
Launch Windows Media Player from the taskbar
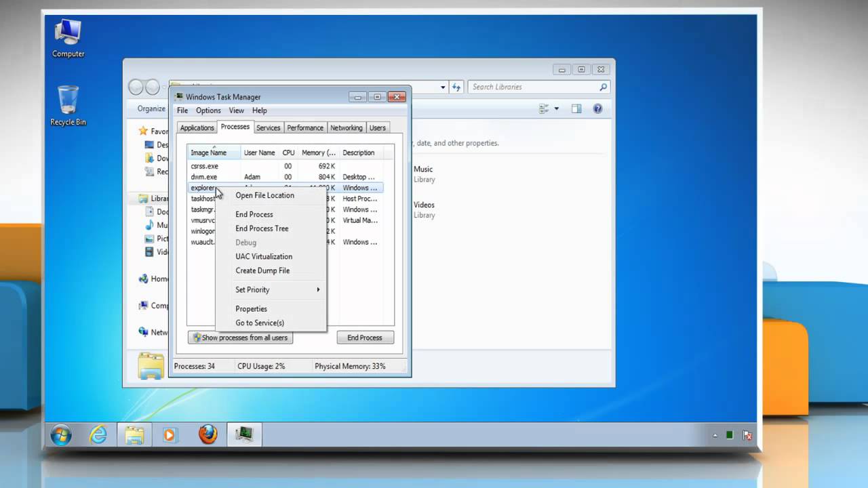point(170,435)
